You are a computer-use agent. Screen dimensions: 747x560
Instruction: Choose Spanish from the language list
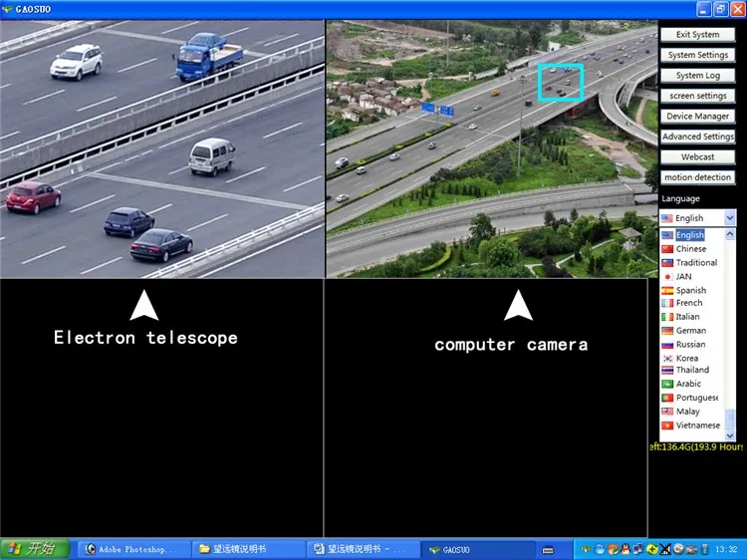coord(684,290)
